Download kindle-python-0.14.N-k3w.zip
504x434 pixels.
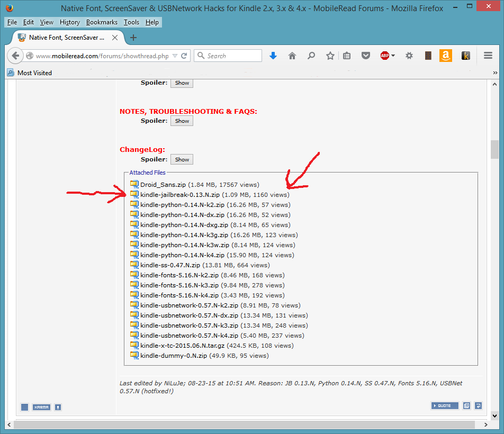[x=185, y=245]
